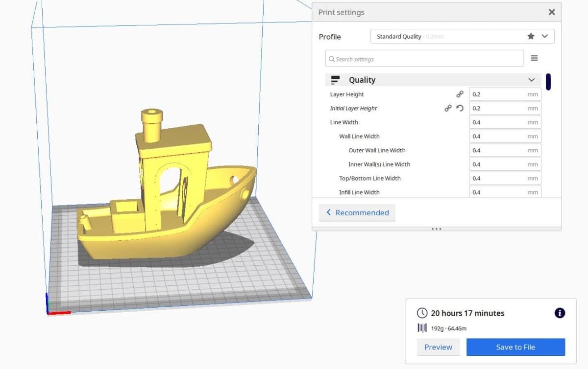Viewport: 588px width, 369px height.
Task: Click the blue scrollbar beside Quality settings
Action: [x=548, y=82]
